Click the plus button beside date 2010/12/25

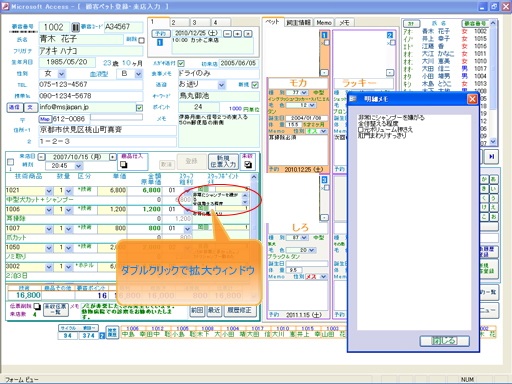click(237, 34)
